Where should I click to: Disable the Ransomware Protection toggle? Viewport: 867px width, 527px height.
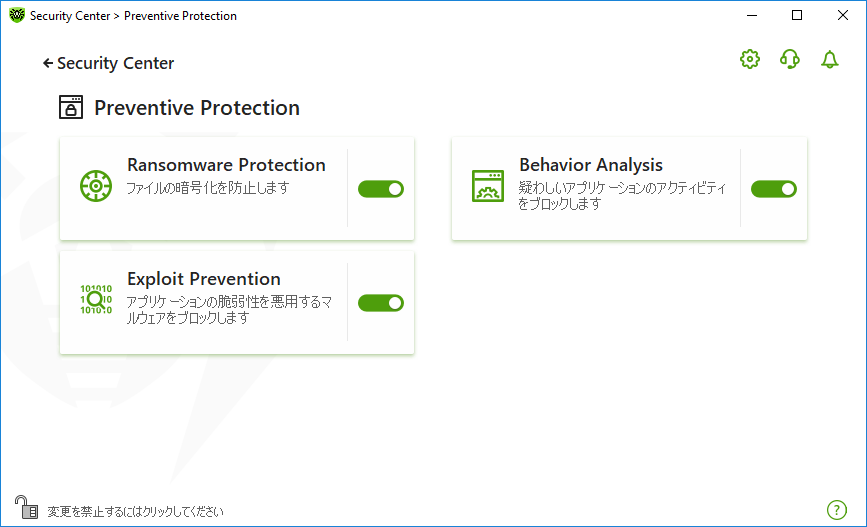pyautogui.click(x=381, y=189)
